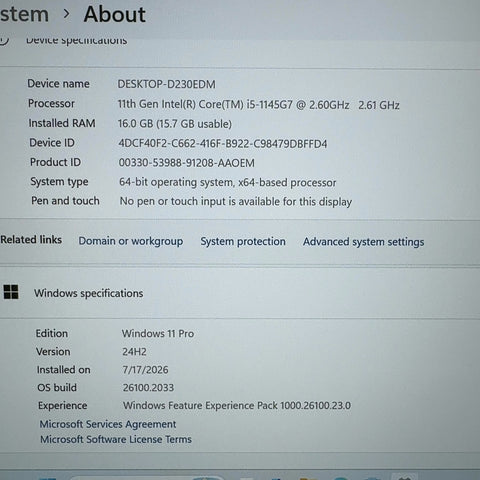Click the Pen and touch label
This screenshot has width=480, height=480.
[65, 201]
